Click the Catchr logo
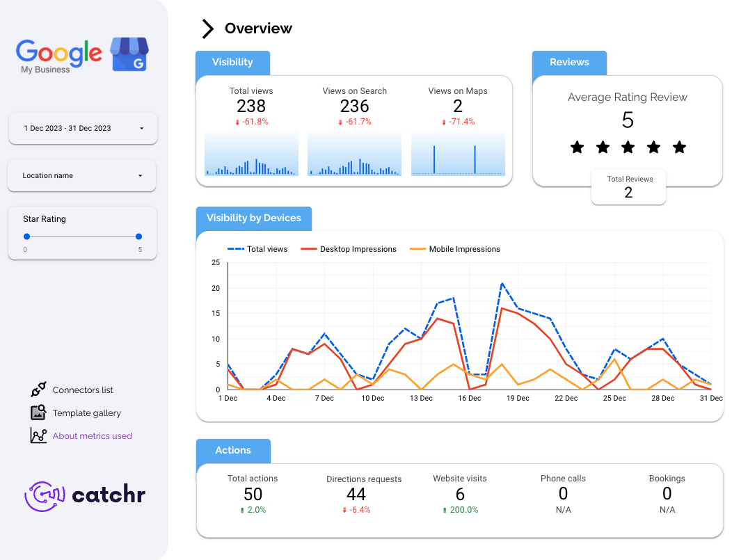 tap(85, 496)
